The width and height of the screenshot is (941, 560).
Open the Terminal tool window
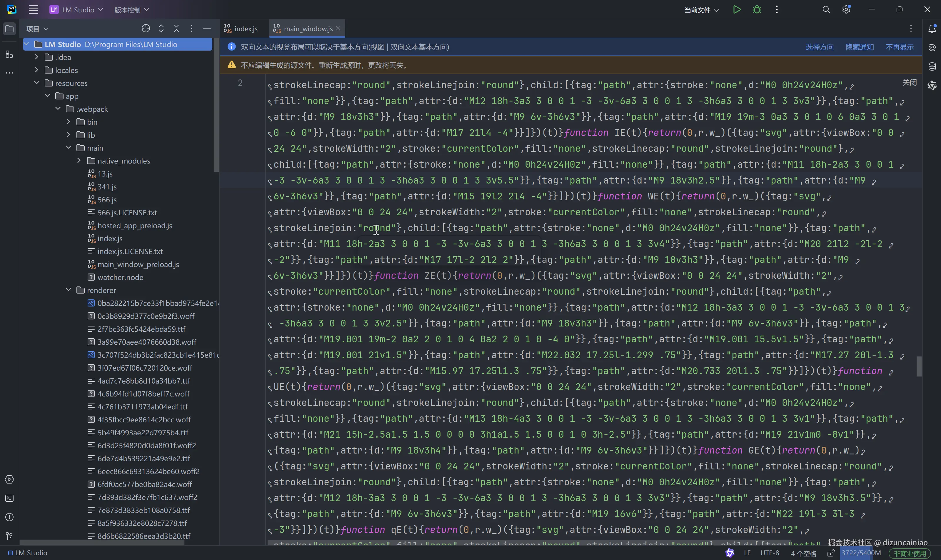9,498
